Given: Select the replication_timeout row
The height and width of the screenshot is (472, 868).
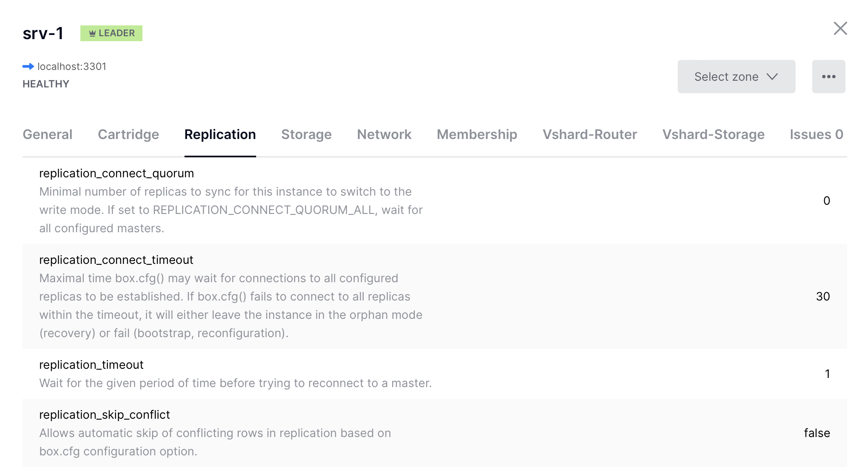Looking at the screenshot, I should point(434,374).
